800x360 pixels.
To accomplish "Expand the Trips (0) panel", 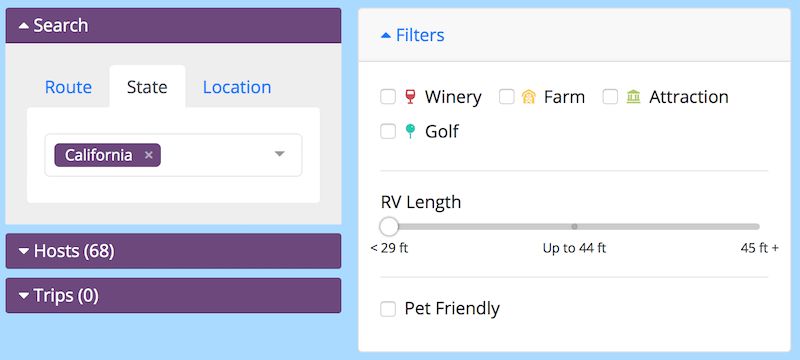I will (173, 295).
